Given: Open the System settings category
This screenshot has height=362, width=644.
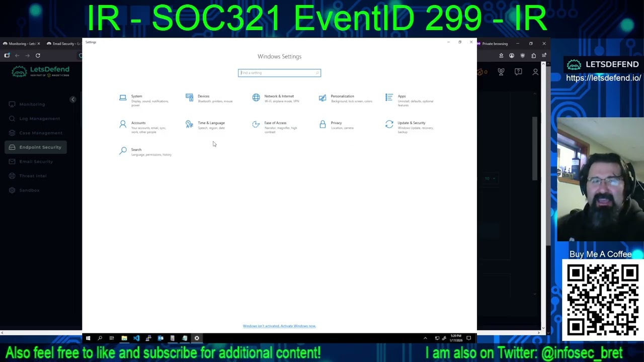Looking at the screenshot, I should [146, 100].
